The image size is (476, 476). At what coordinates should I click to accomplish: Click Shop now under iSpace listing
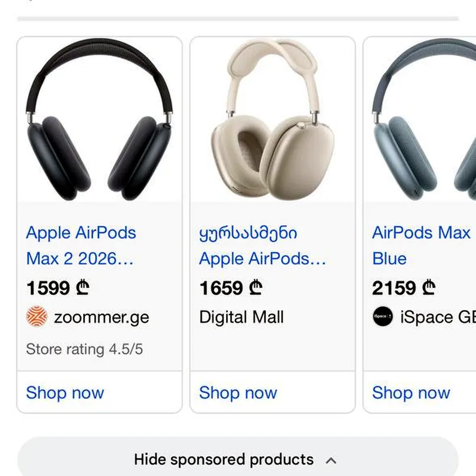[411, 392]
